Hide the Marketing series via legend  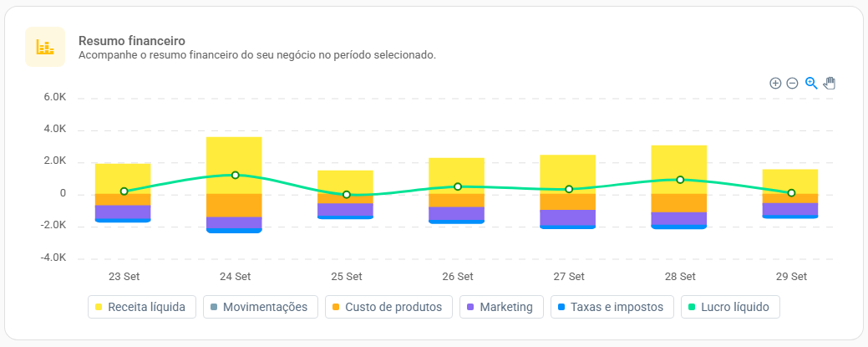(x=501, y=307)
